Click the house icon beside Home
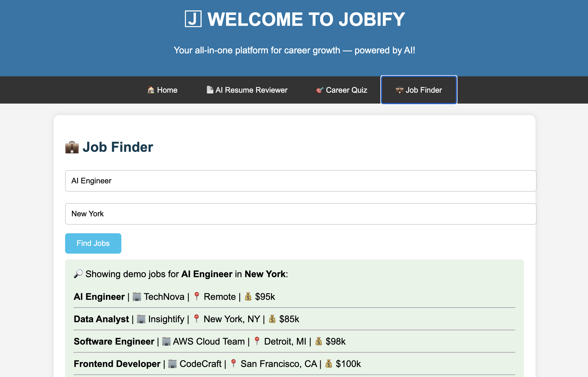This screenshot has width=588, height=377. [151, 90]
